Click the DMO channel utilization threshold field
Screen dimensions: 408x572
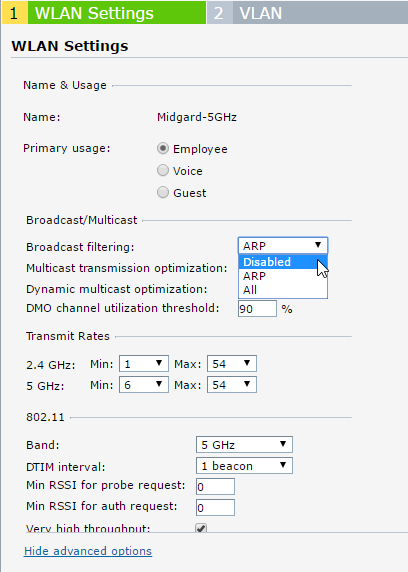point(257,309)
